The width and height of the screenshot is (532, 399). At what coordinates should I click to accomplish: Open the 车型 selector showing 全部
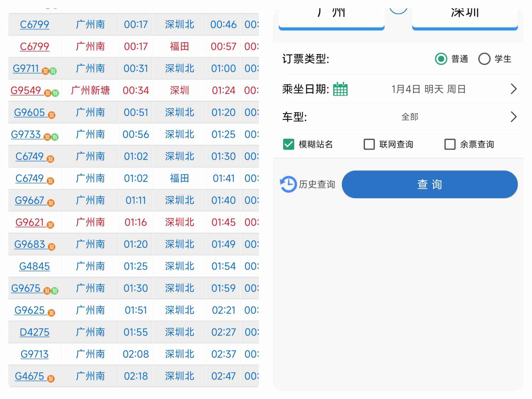tap(514, 117)
